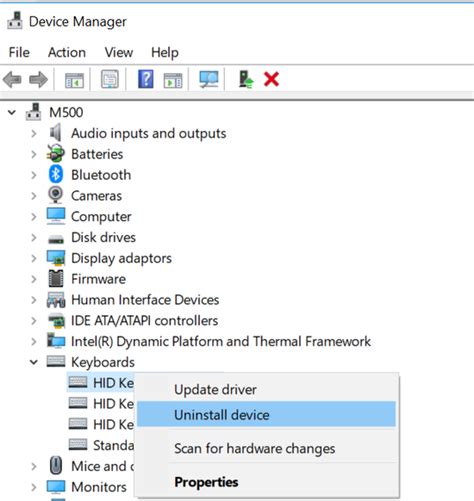
Task: Expand the Batteries category
Action: [34, 154]
